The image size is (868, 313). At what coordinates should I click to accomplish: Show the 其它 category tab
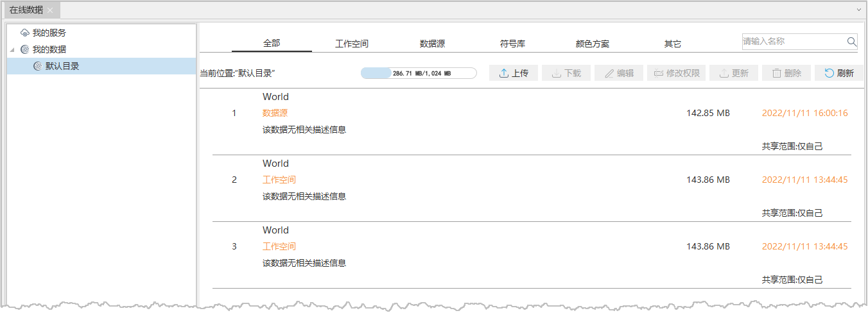tap(672, 44)
